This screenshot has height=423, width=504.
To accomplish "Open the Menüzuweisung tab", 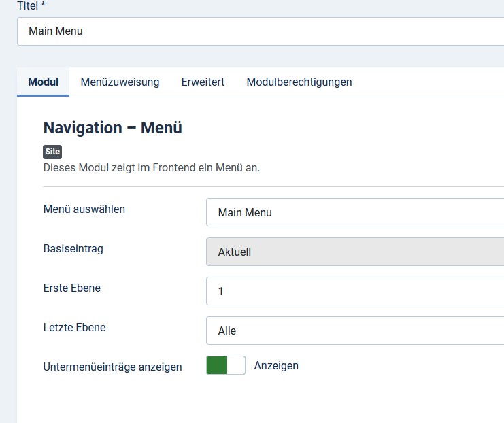I will pyautogui.click(x=120, y=82).
